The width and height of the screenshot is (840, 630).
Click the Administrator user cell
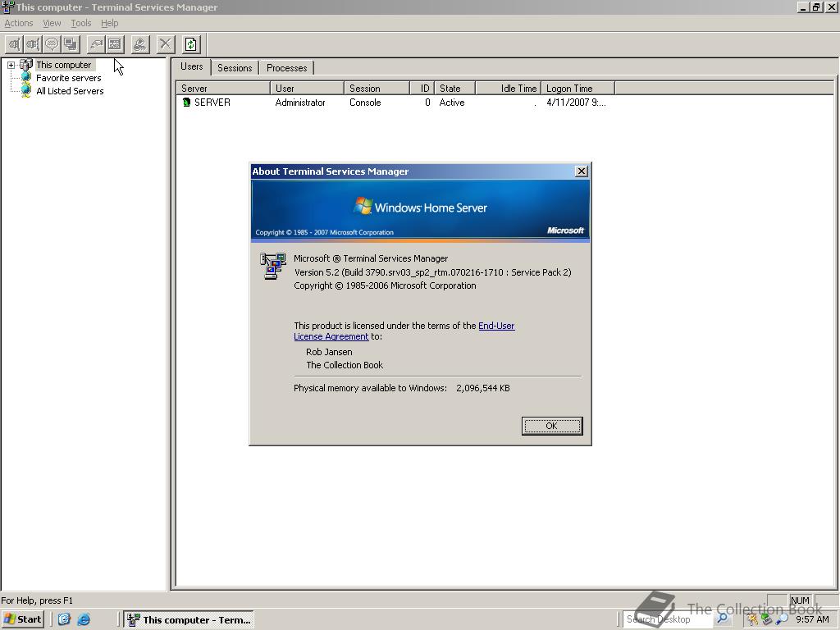(300, 103)
